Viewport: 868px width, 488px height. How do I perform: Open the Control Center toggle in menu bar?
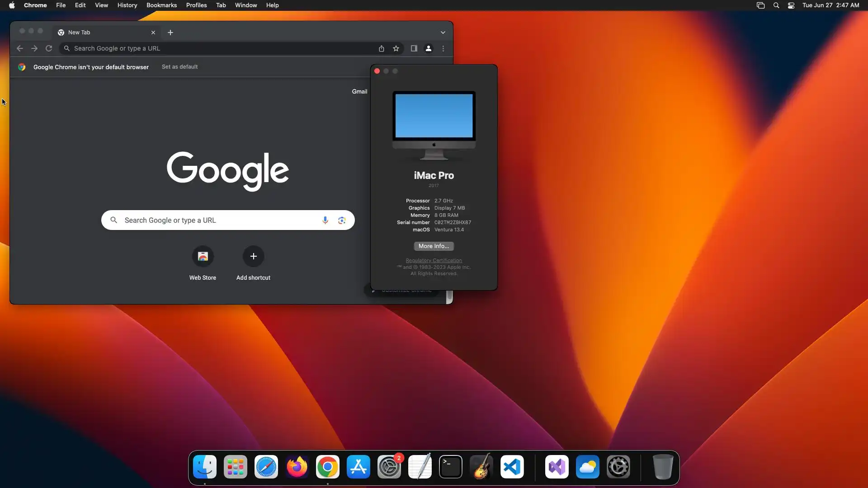tap(791, 5)
